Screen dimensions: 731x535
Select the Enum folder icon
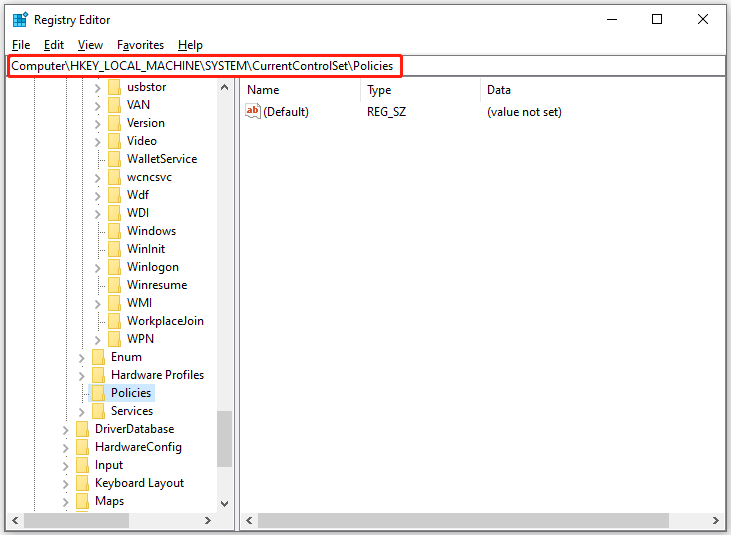point(98,357)
